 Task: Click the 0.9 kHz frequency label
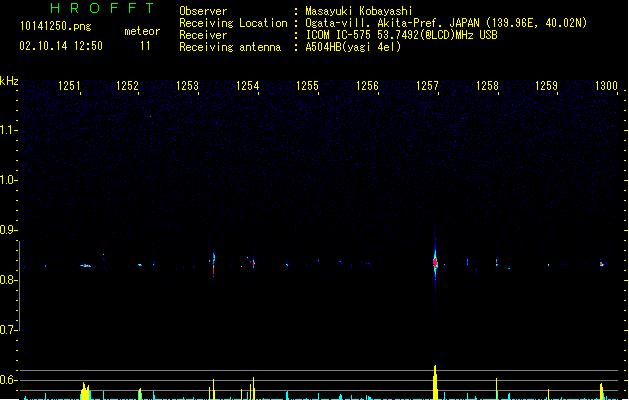point(8,230)
